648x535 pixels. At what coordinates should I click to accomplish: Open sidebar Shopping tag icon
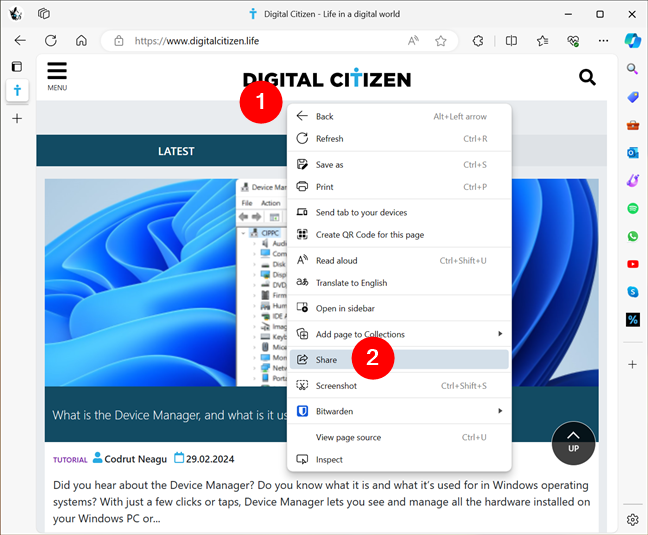632,97
